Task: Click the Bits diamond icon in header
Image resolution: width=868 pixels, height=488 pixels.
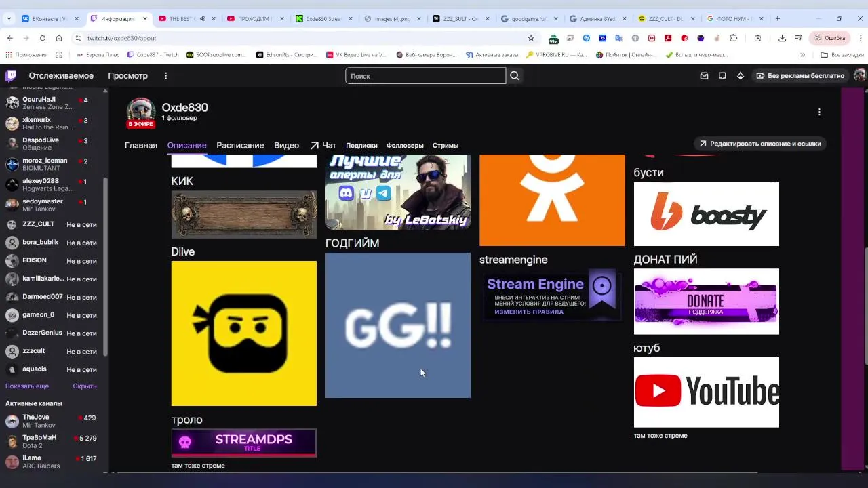Action: [x=741, y=76]
